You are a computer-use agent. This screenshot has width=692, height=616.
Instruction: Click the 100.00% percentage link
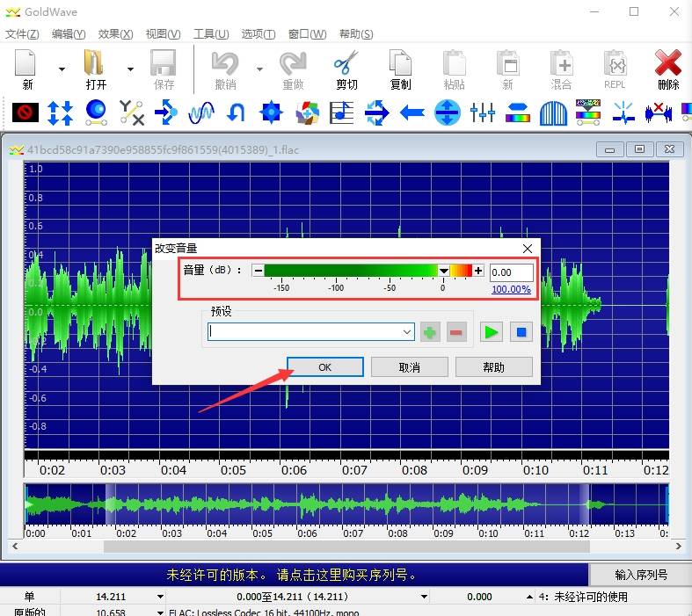511,289
